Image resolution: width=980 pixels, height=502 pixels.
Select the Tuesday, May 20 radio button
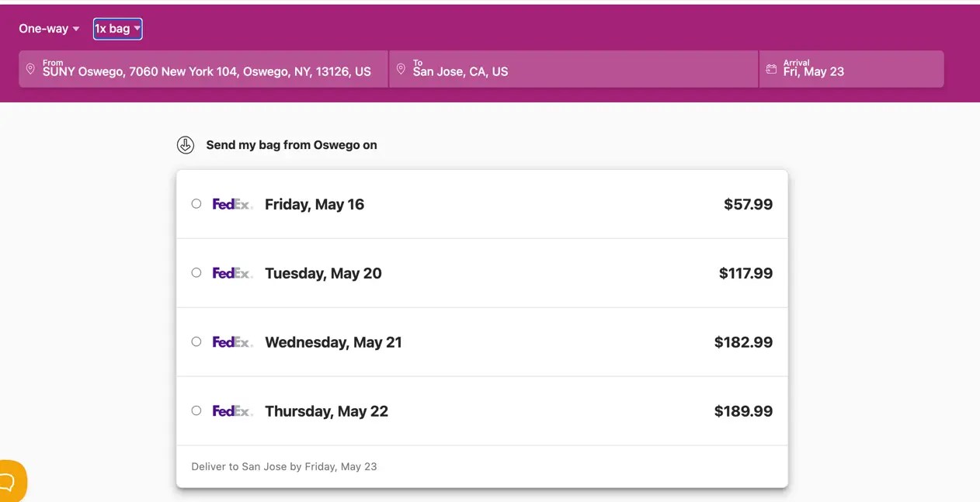196,273
